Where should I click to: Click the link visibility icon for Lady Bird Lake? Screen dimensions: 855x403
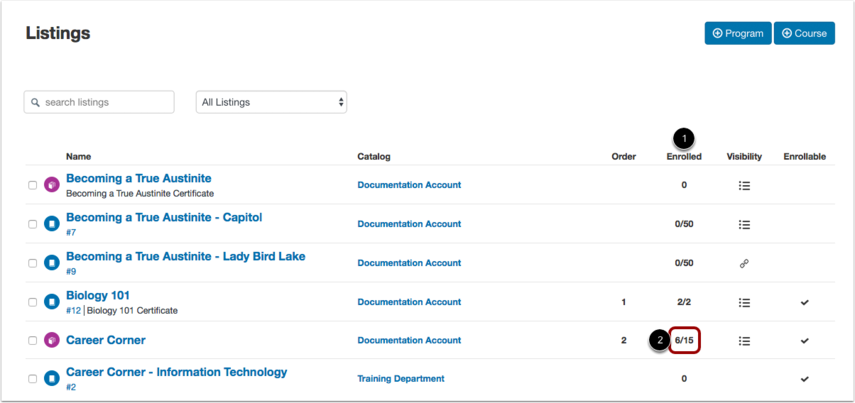click(744, 263)
